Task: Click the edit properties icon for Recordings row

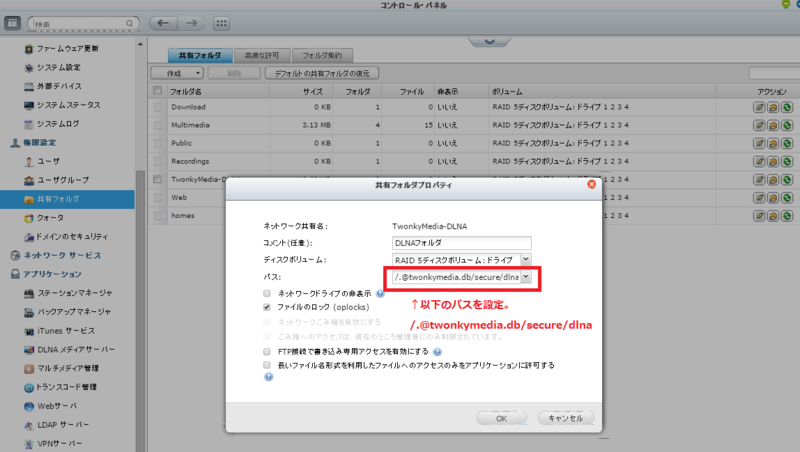Action: [x=759, y=162]
